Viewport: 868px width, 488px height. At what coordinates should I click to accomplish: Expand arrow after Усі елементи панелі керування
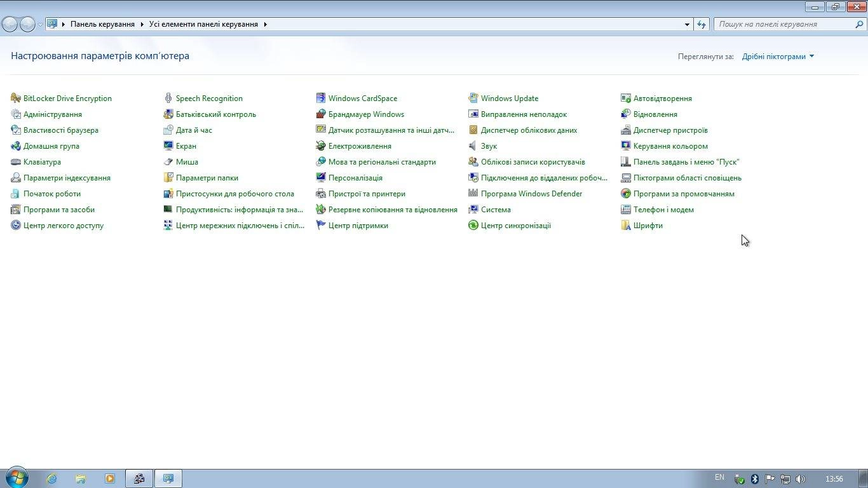(x=266, y=24)
